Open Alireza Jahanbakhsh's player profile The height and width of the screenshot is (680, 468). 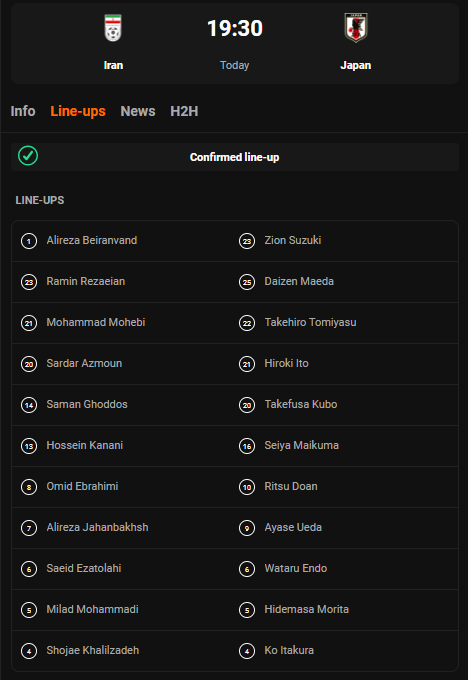point(97,527)
